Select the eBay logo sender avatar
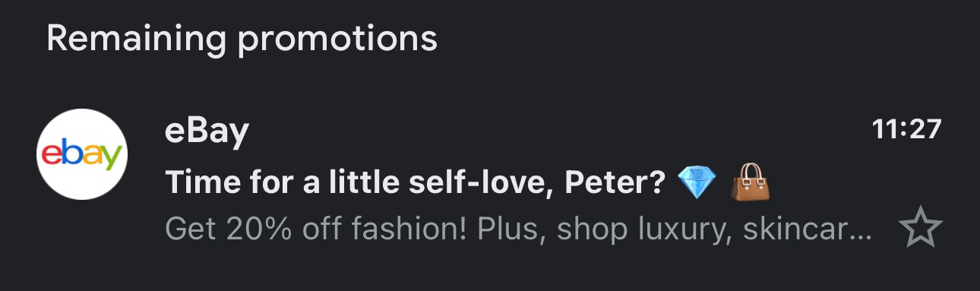 coord(82,155)
